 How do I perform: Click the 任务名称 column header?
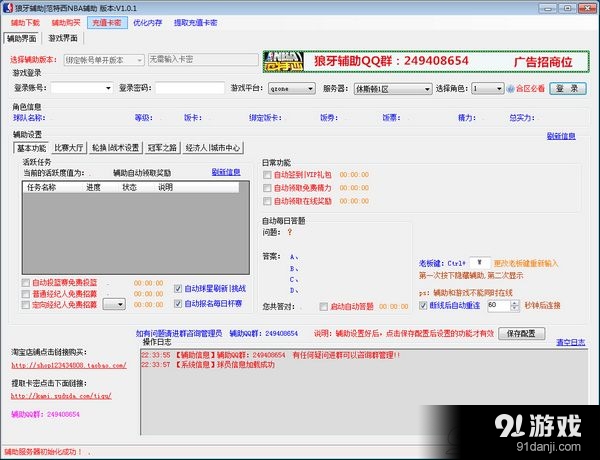(41, 187)
